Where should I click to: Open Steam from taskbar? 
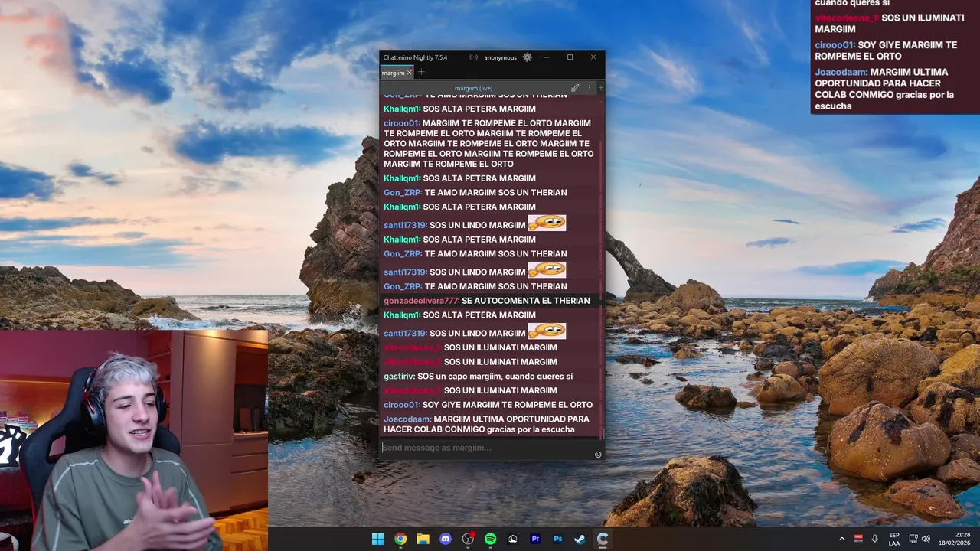tap(580, 539)
